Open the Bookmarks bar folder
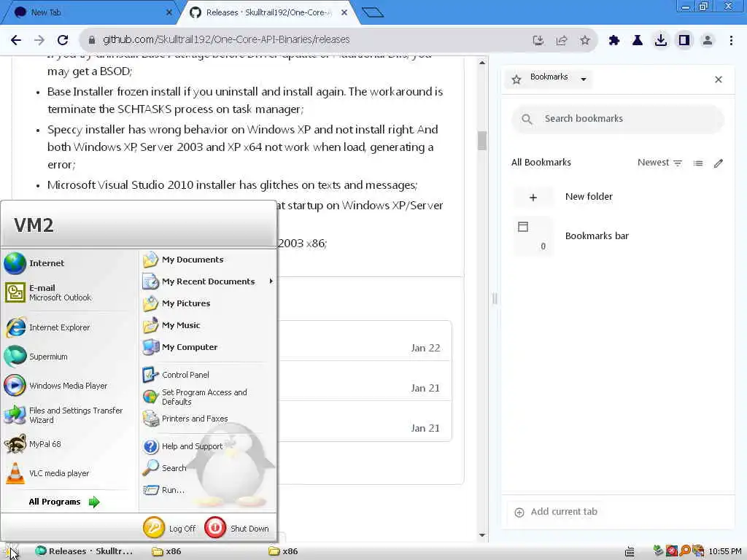The image size is (747, 560). tap(618, 236)
